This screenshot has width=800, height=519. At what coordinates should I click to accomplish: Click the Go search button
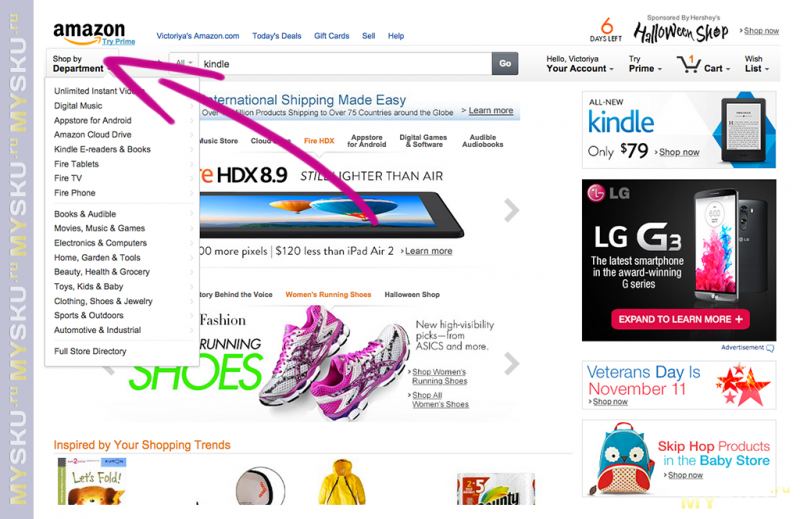point(505,63)
